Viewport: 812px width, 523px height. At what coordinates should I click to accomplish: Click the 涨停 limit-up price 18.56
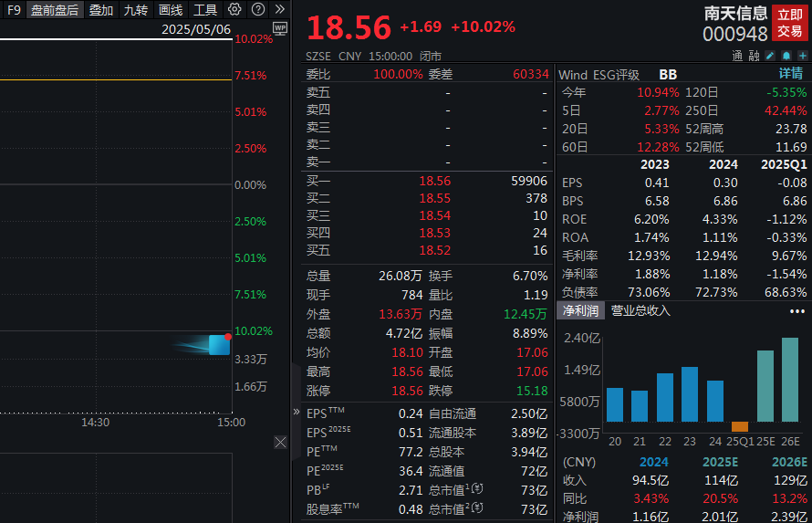(x=407, y=391)
